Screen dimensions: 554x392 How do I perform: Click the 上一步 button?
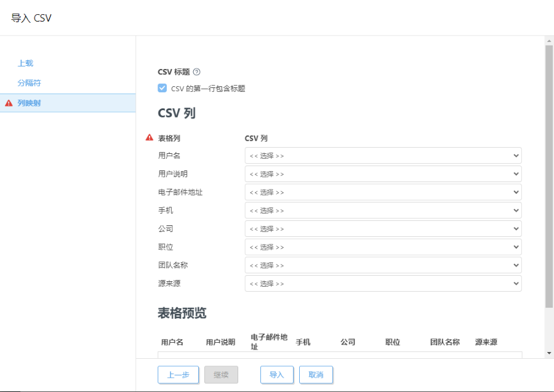tap(178, 374)
